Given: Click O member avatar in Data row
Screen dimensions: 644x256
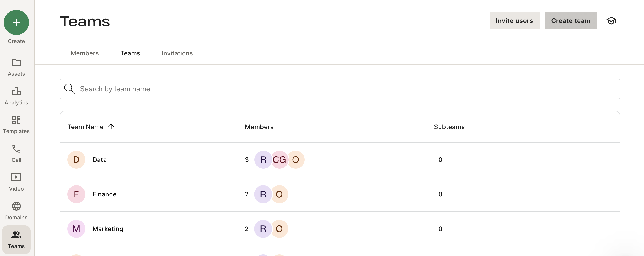Looking at the screenshot, I should (x=296, y=160).
